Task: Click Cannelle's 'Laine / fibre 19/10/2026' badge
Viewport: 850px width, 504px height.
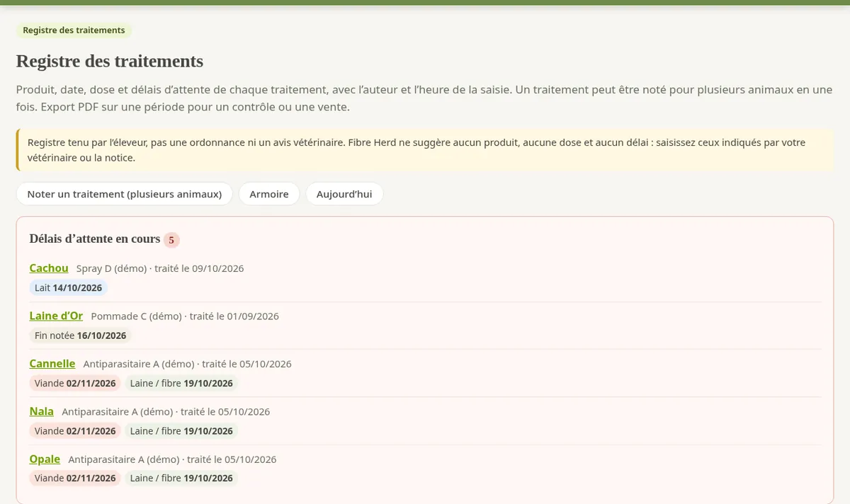Action: pyautogui.click(x=181, y=384)
